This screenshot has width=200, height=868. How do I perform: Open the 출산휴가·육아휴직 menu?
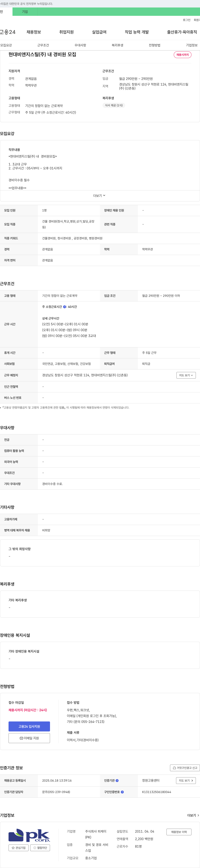tap(182, 32)
